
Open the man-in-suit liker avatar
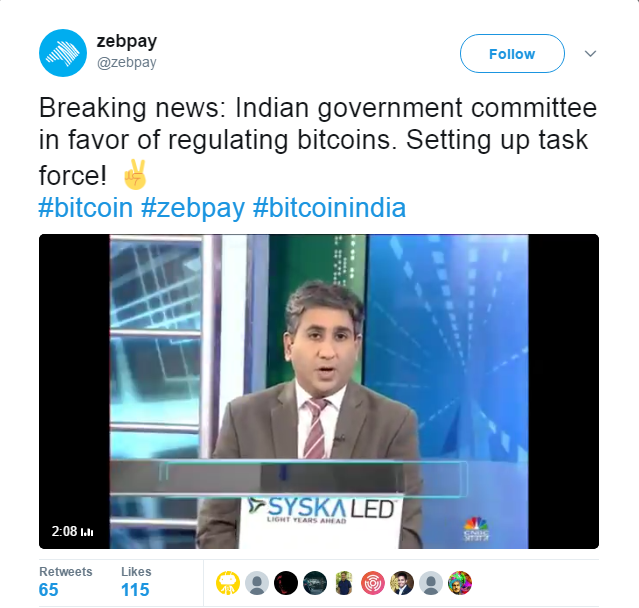402,583
